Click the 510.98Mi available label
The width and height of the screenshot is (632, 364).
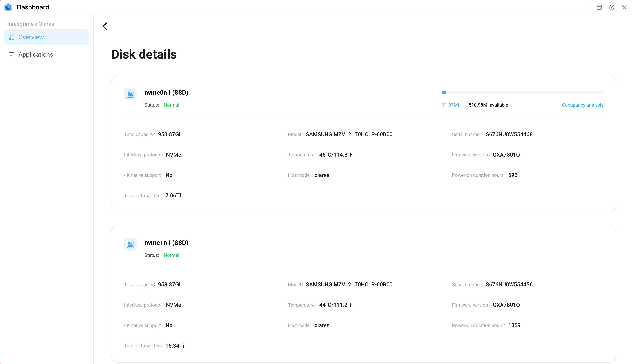point(488,105)
